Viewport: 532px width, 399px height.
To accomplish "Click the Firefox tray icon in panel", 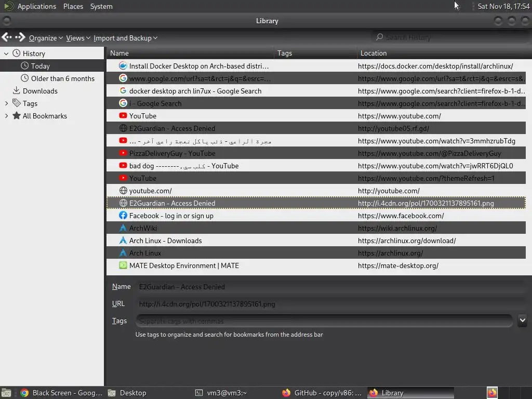I will click(492, 393).
